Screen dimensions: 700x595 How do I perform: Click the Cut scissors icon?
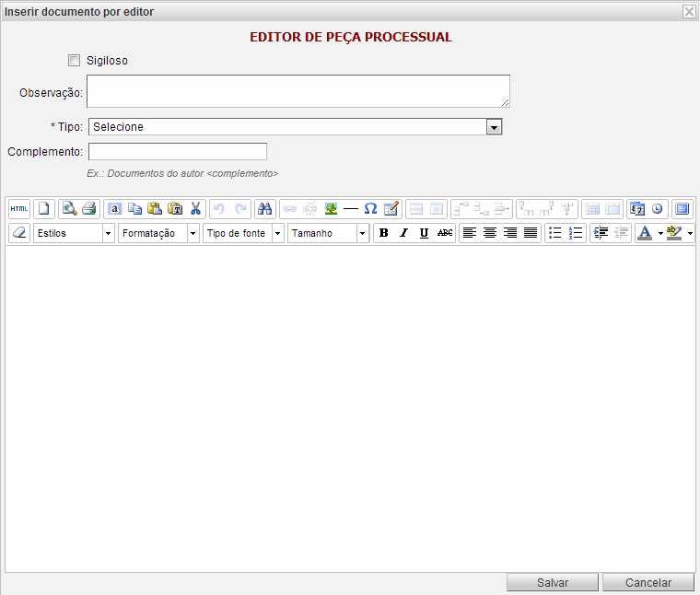[x=195, y=208]
